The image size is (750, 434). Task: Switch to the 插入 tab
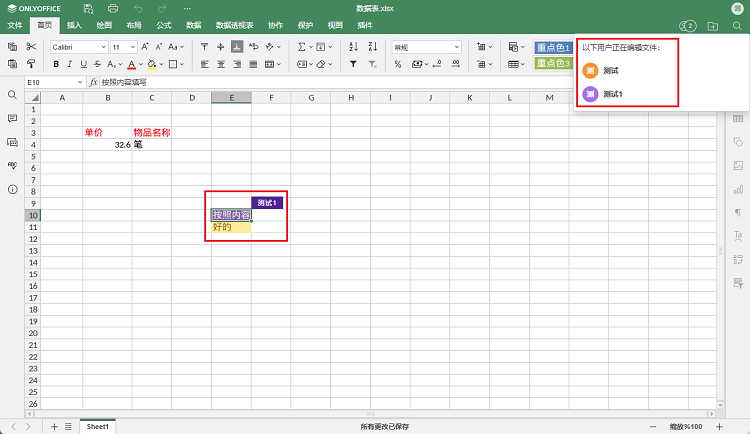74,25
